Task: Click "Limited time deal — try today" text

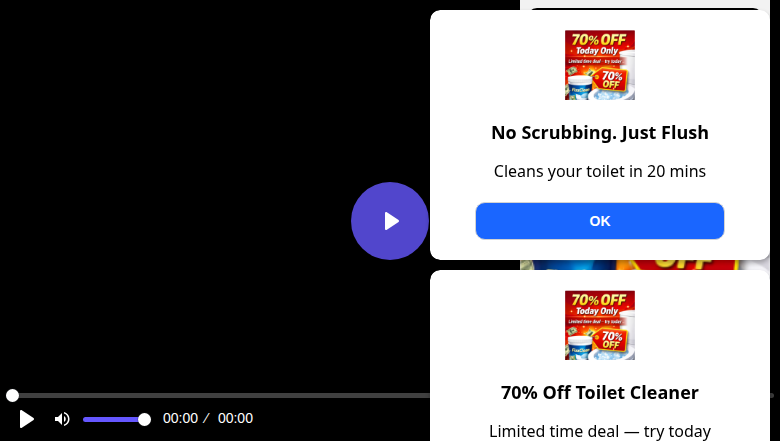Action: (x=599, y=431)
